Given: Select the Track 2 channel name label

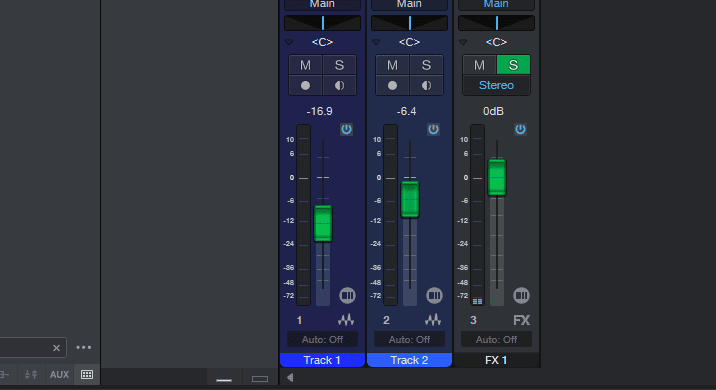Looking at the screenshot, I should [x=409, y=360].
